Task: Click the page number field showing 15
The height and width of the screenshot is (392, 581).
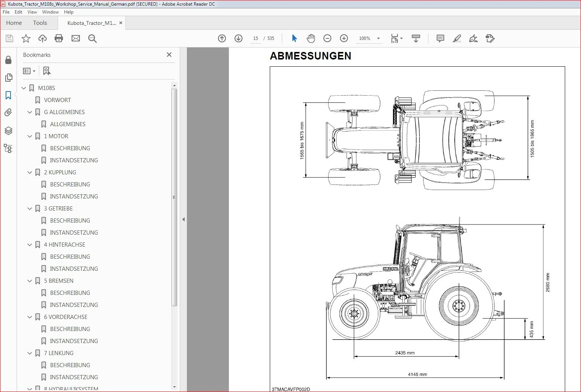Action: pyautogui.click(x=256, y=38)
